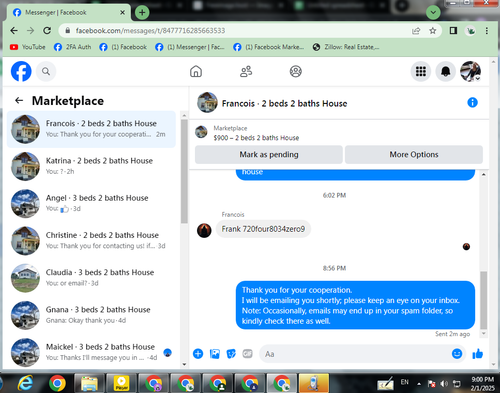
Task: Choose a GIF icon
Action: (x=247, y=353)
